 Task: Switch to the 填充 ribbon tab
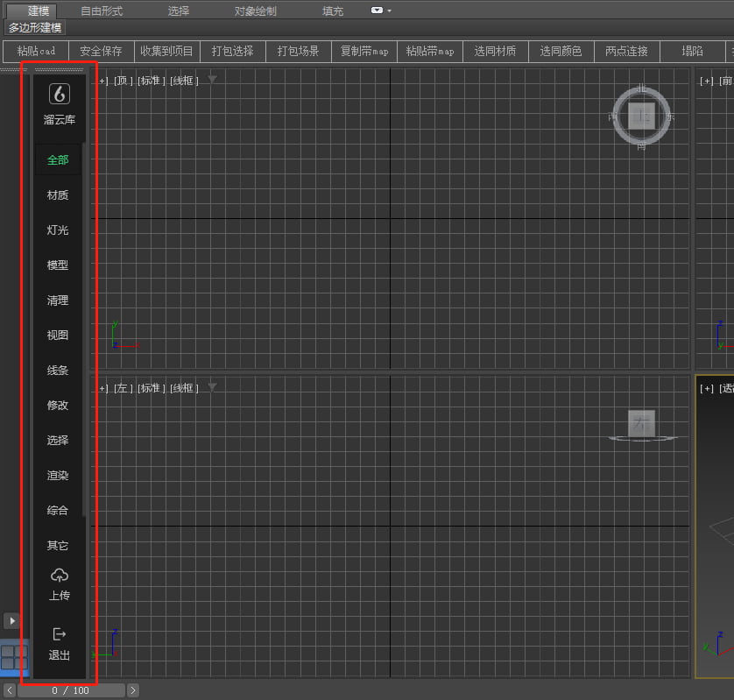pos(333,11)
